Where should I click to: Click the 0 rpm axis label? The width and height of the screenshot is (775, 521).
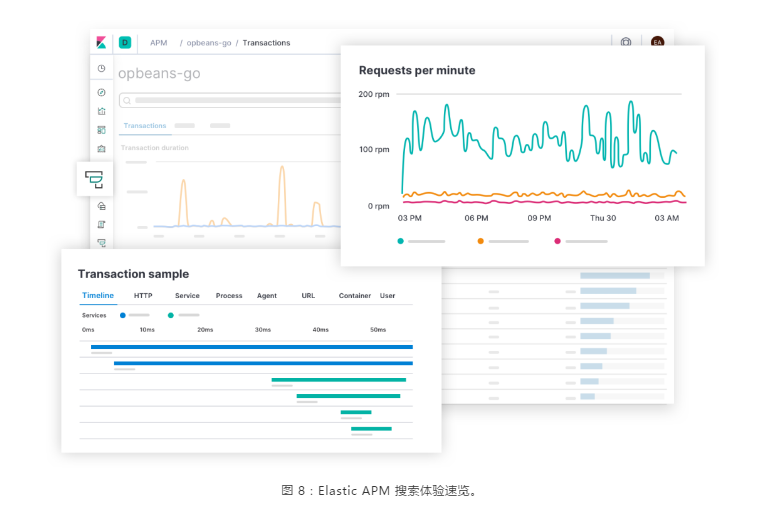(x=379, y=206)
